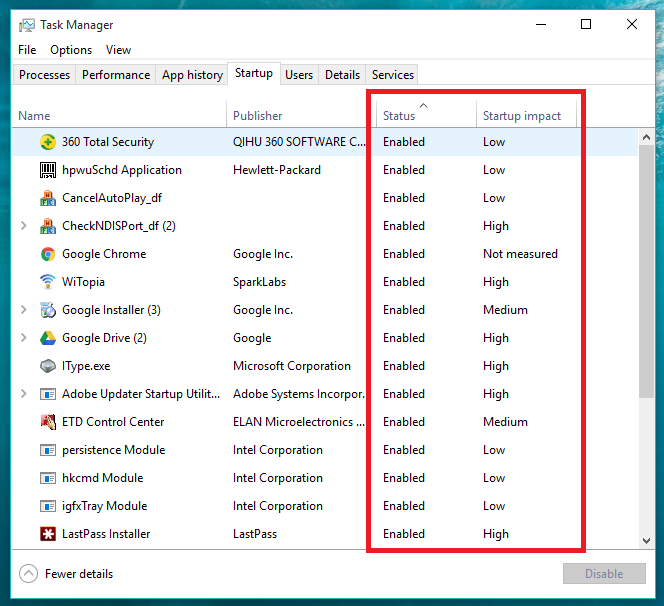
Task: Expand the Google Drive (2) group
Action: click(x=24, y=338)
